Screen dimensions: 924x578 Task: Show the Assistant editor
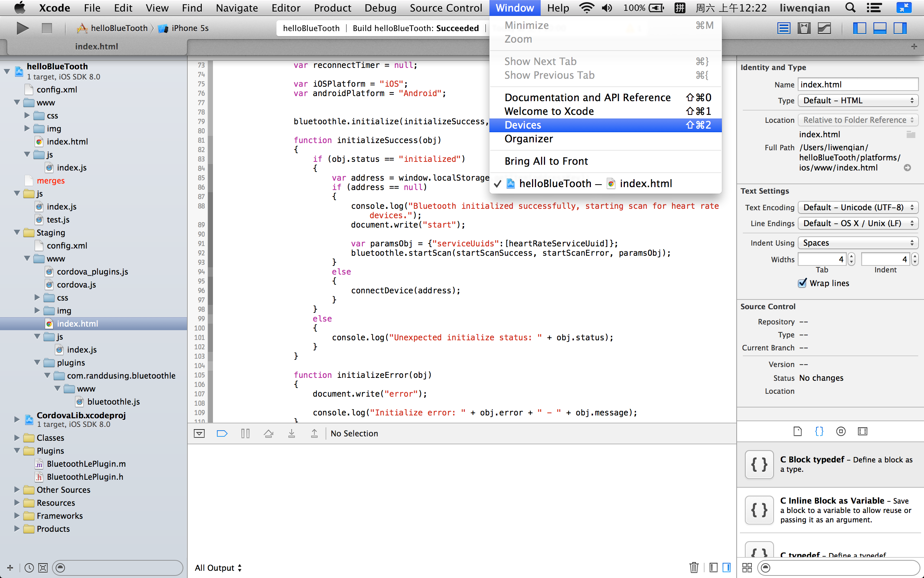(804, 28)
